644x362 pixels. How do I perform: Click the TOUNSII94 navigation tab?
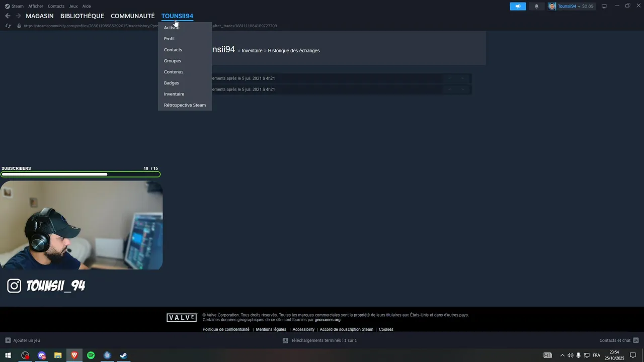(x=177, y=16)
